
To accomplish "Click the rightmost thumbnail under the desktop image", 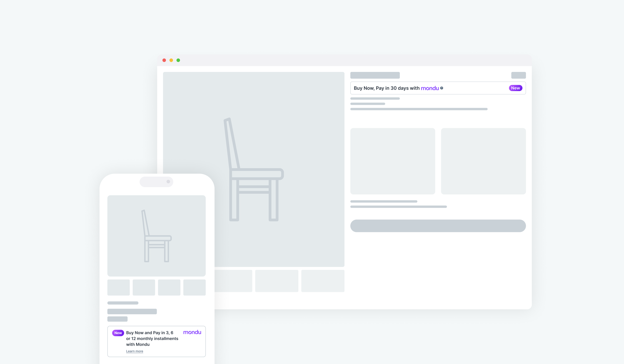I will point(323,281).
